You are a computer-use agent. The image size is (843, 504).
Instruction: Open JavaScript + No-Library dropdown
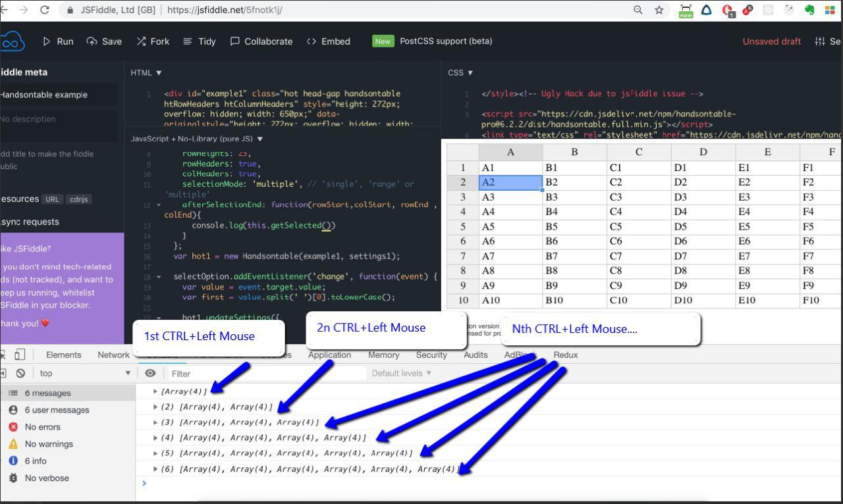point(197,139)
